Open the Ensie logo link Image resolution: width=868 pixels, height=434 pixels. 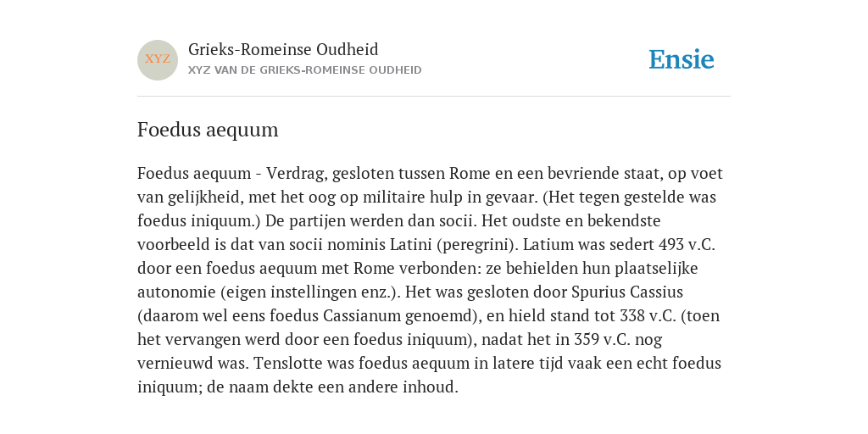682,59
